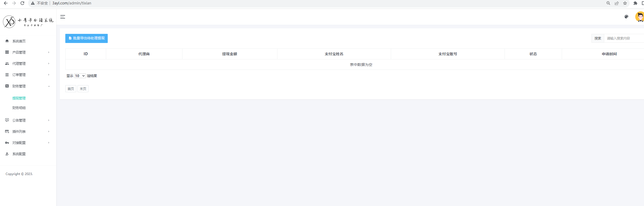Expand the 代理管理 chevron

[x=49, y=64]
